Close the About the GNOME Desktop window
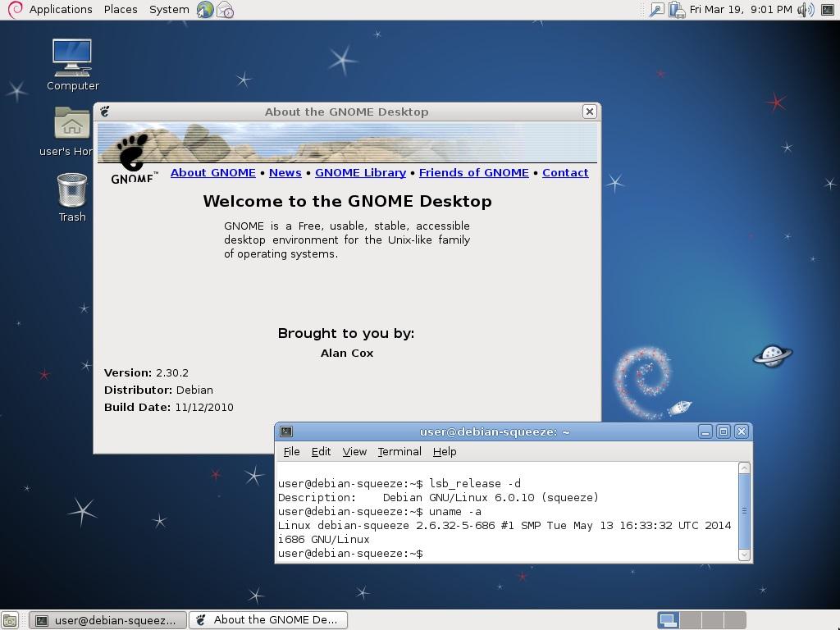The height and width of the screenshot is (630, 840). (x=589, y=112)
